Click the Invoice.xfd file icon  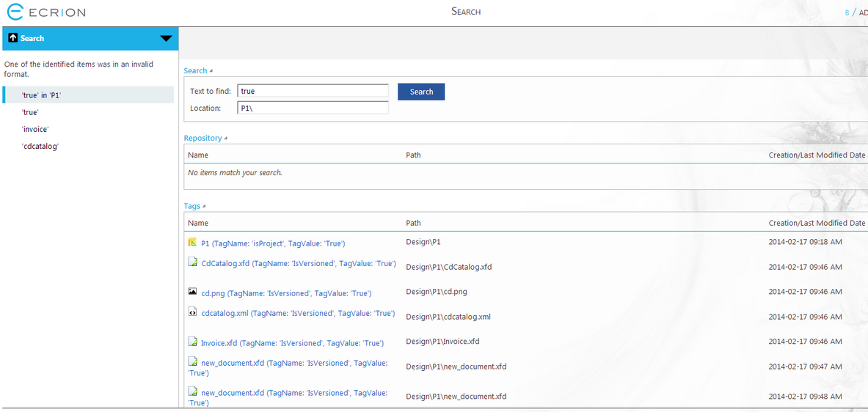192,341
